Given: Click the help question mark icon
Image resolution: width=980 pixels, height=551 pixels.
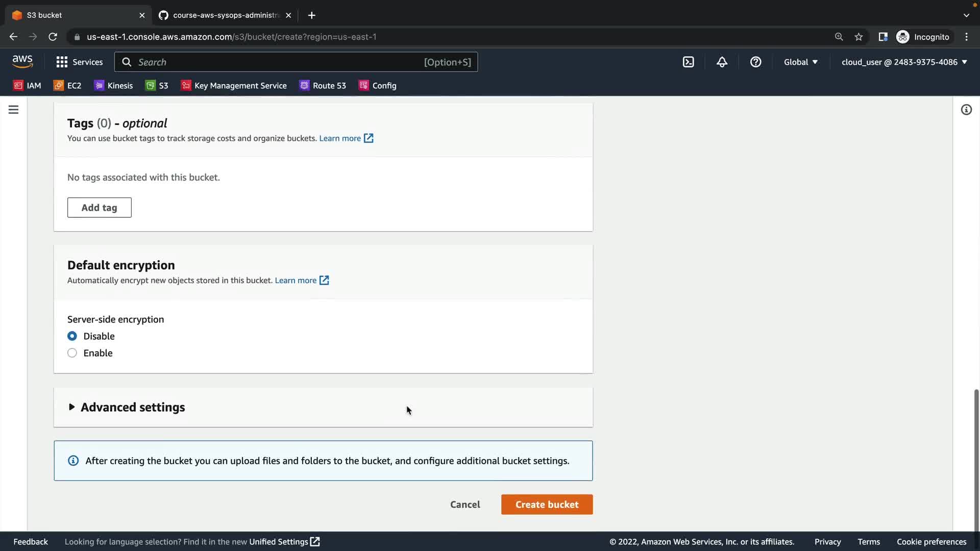Looking at the screenshot, I should 755,62.
